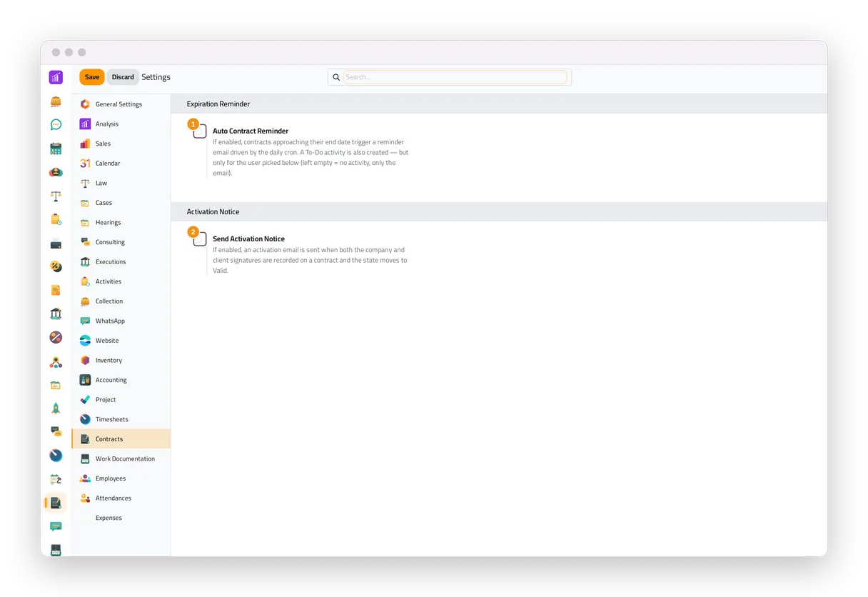Image resolution: width=868 pixels, height=597 pixels.
Task: Save the settings changes
Action: [x=92, y=77]
